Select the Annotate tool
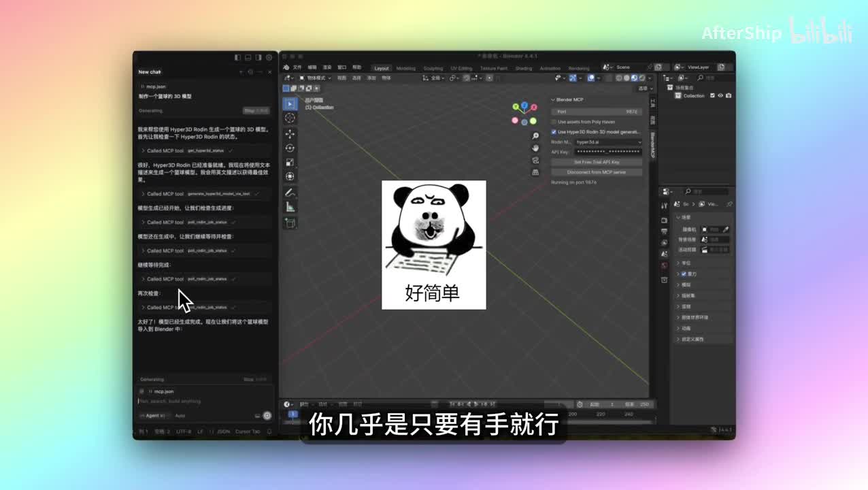 pos(290,193)
